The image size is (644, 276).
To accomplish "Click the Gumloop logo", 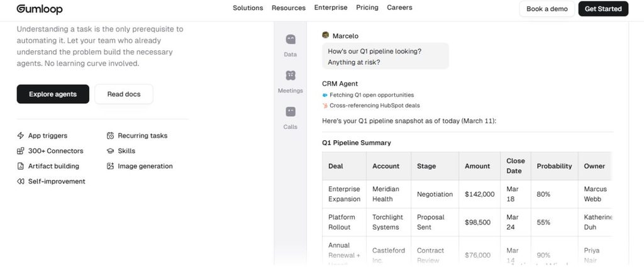I will point(40,9).
